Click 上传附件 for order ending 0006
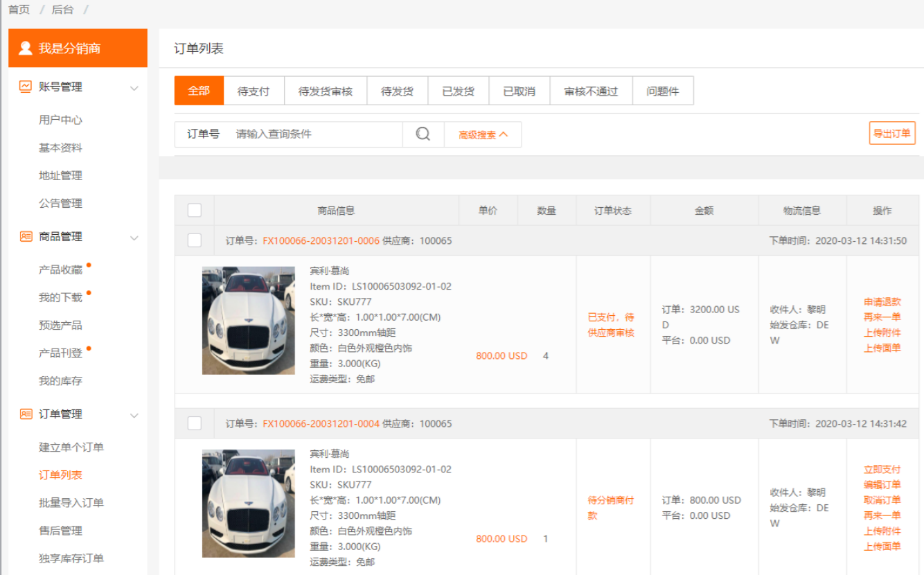The height and width of the screenshot is (575, 924). (x=882, y=333)
